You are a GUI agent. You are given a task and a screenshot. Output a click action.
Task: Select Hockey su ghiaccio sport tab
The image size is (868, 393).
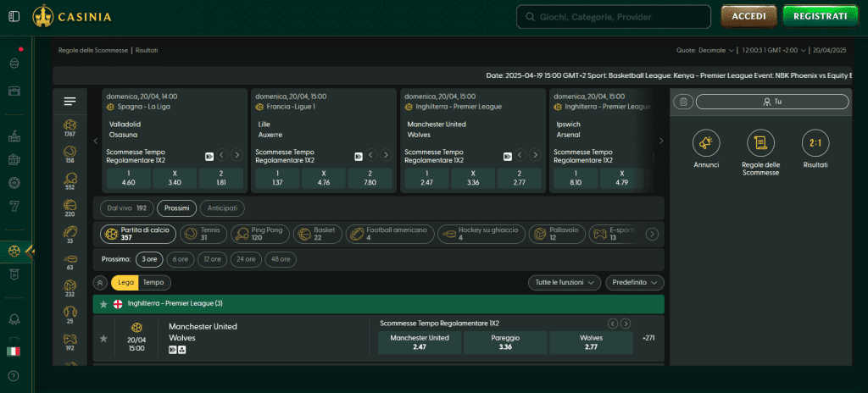click(x=481, y=234)
